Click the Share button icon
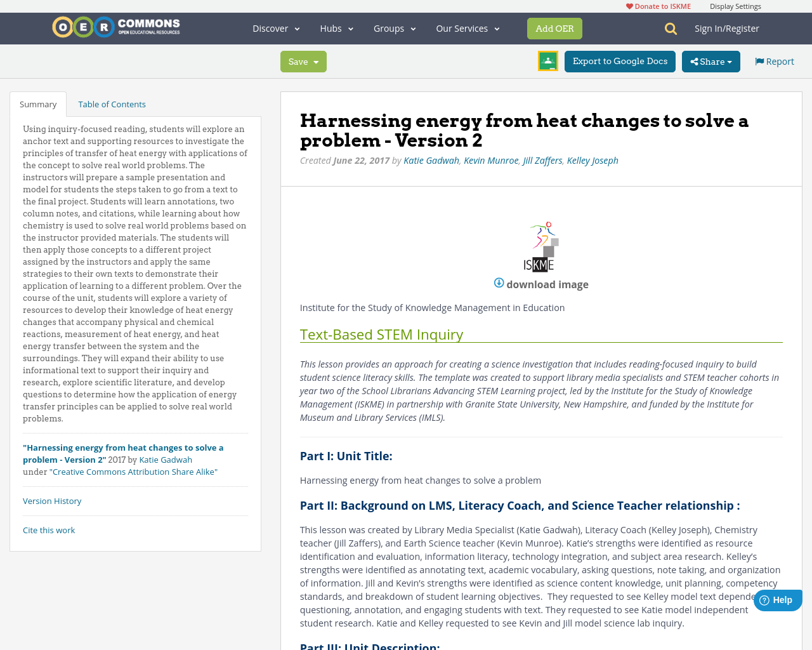This screenshot has width=812, height=650. 695,60
